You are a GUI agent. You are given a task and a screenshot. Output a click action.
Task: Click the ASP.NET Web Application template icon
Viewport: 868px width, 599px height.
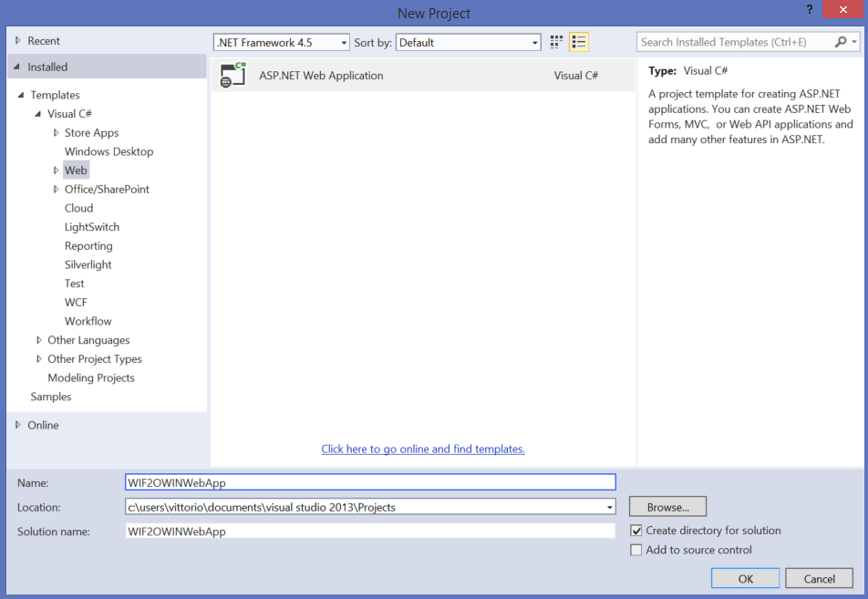point(232,76)
